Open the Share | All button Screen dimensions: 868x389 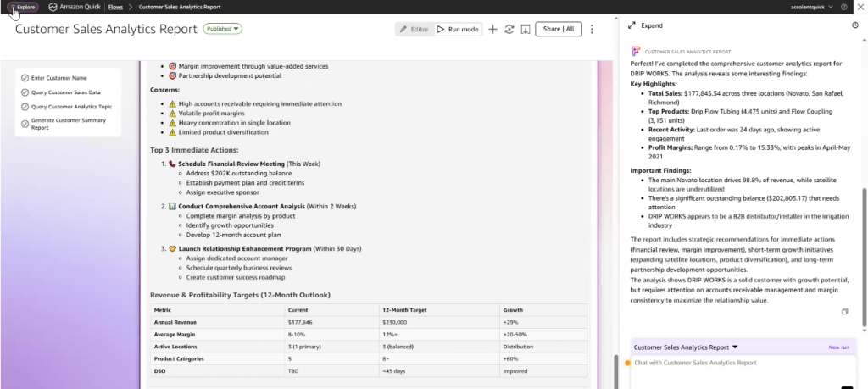coord(558,30)
